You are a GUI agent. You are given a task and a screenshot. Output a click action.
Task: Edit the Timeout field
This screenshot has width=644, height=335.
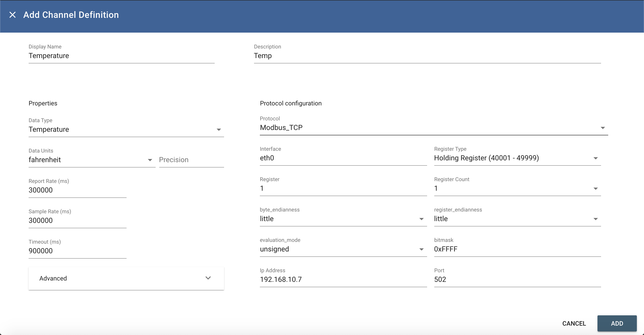click(78, 251)
